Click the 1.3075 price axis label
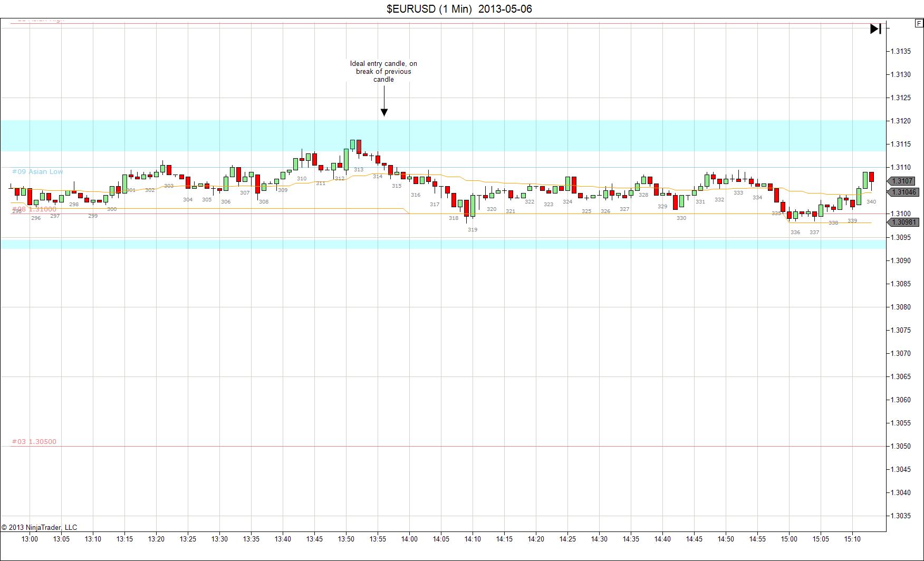Viewport: 924px width, 561px height. click(901, 330)
